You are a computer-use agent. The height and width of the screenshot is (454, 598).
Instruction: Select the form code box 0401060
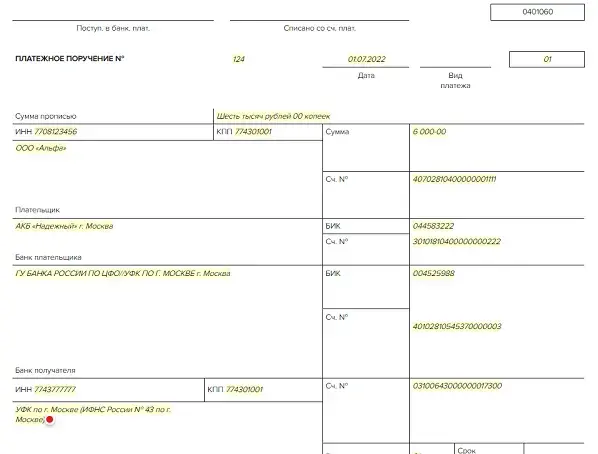[x=537, y=12]
